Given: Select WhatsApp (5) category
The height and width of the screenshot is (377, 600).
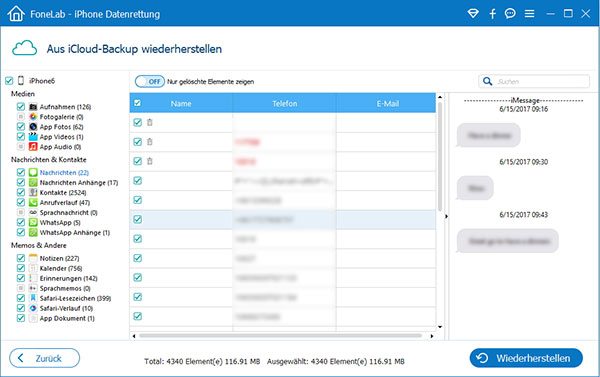Looking at the screenshot, I should click(x=60, y=222).
